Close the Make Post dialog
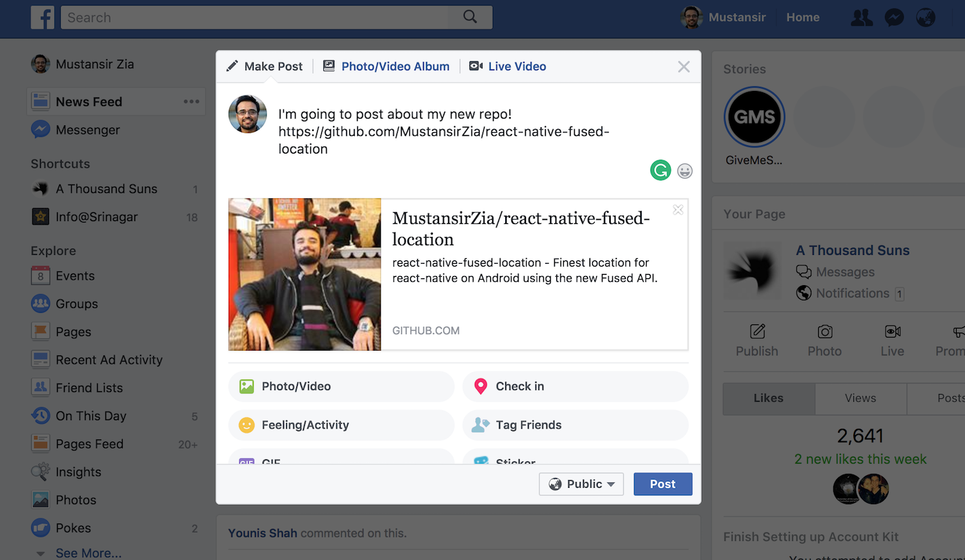Screen dimensions: 965x560 coord(684,67)
